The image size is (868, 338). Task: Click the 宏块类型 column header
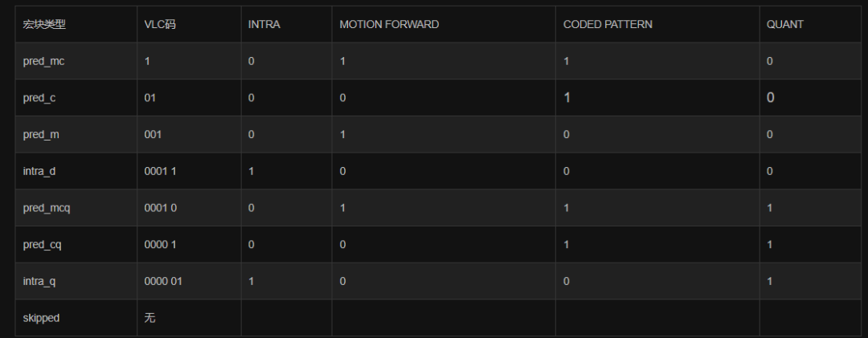tap(44, 25)
